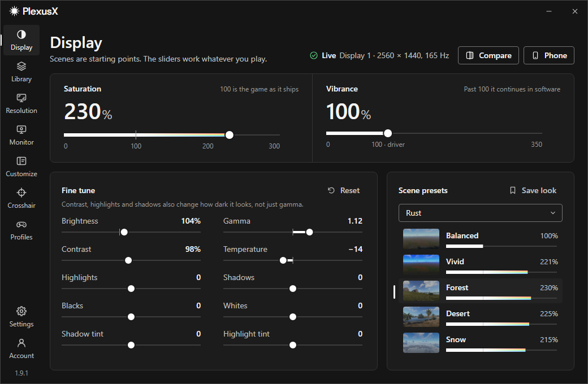Image resolution: width=588 pixels, height=384 pixels.
Task: Open the Display section icon
Action: pos(21,34)
